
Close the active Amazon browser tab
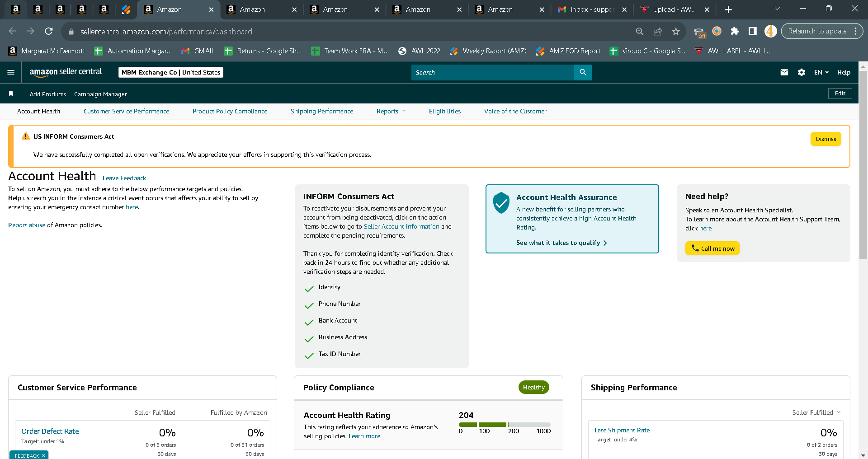point(211,9)
